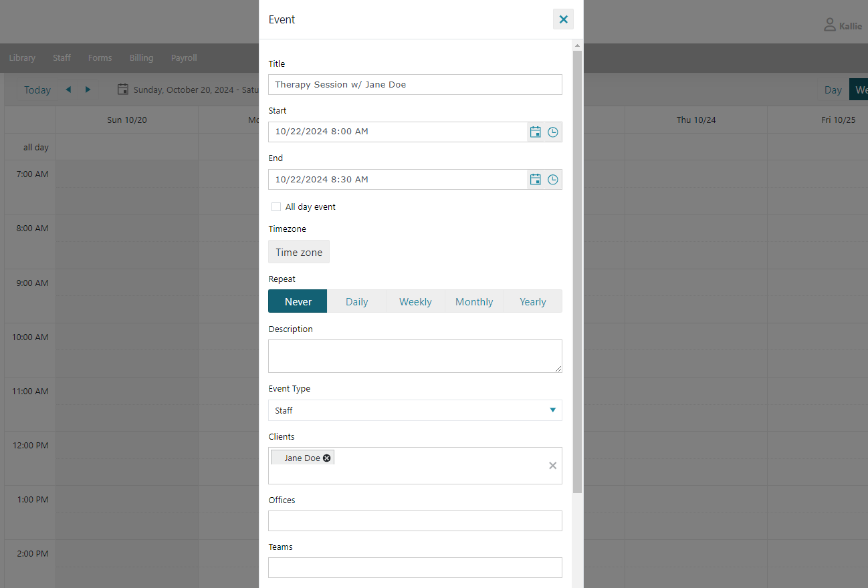Open the Payroll menu
The width and height of the screenshot is (868, 588).
click(184, 58)
